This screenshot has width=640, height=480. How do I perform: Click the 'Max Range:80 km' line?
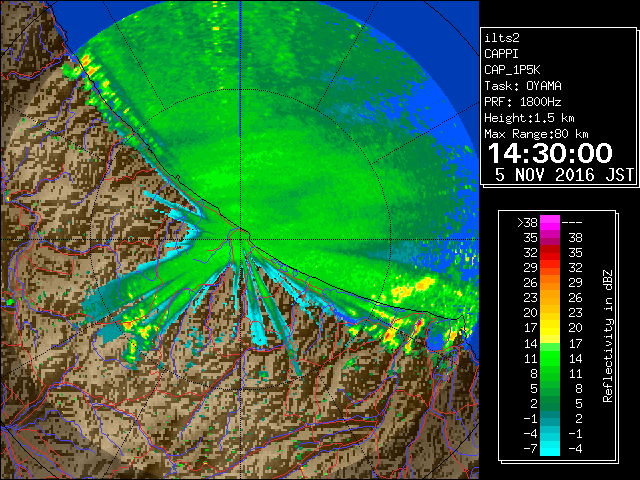click(x=536, y=134)
